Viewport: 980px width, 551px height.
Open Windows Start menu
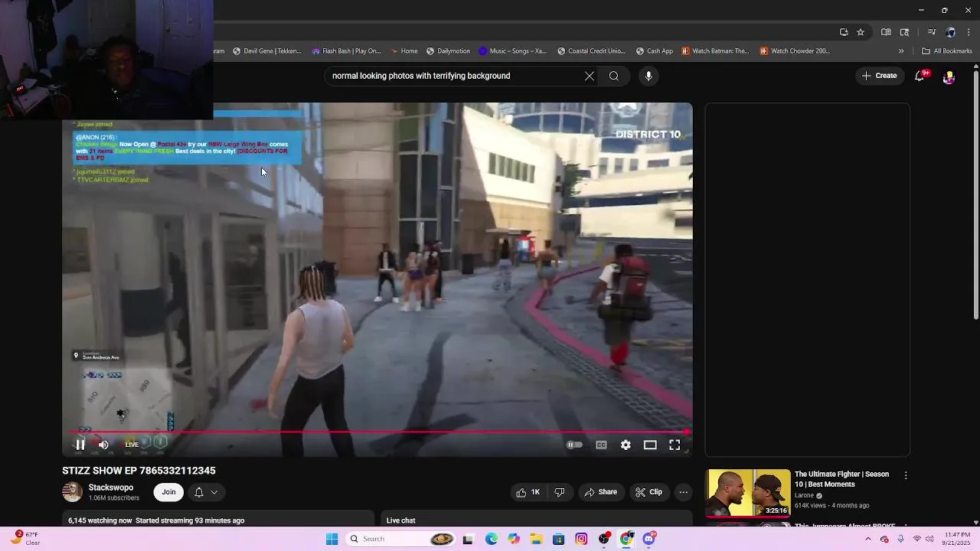point(332,539)
